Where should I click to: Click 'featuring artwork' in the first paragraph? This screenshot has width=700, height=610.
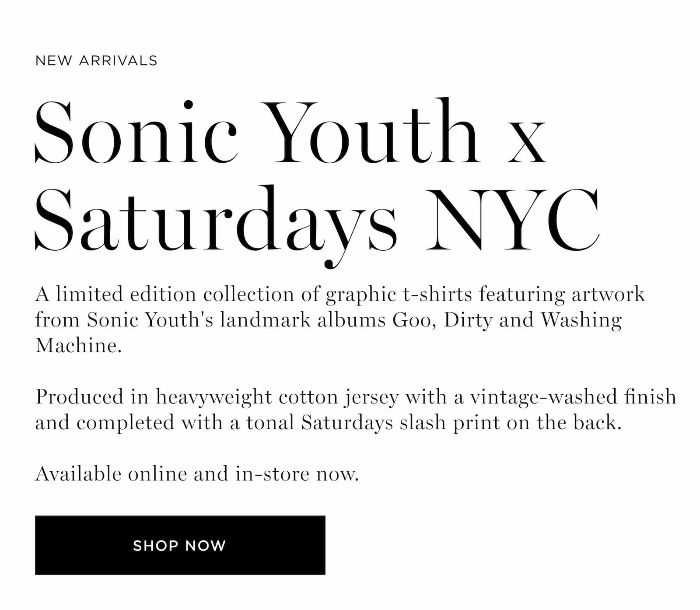[x=562, y=294]
